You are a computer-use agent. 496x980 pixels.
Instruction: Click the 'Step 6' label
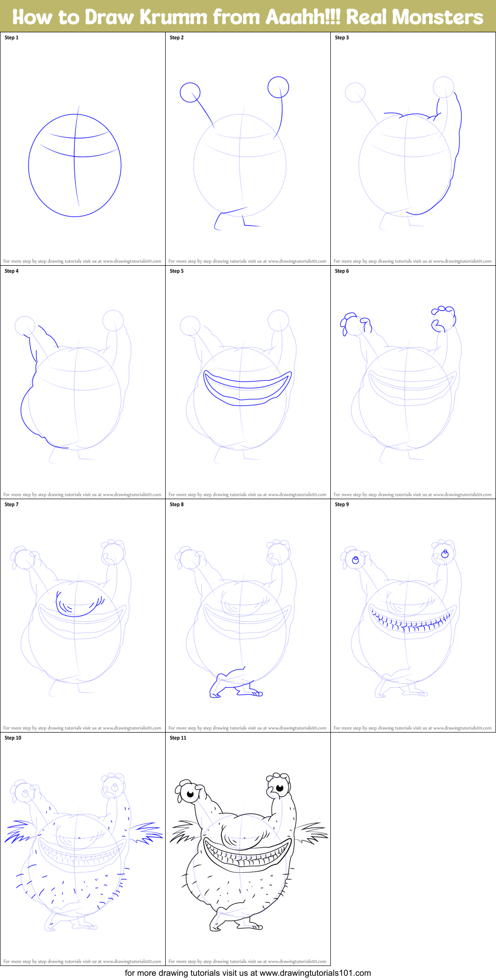click(342, 271)
